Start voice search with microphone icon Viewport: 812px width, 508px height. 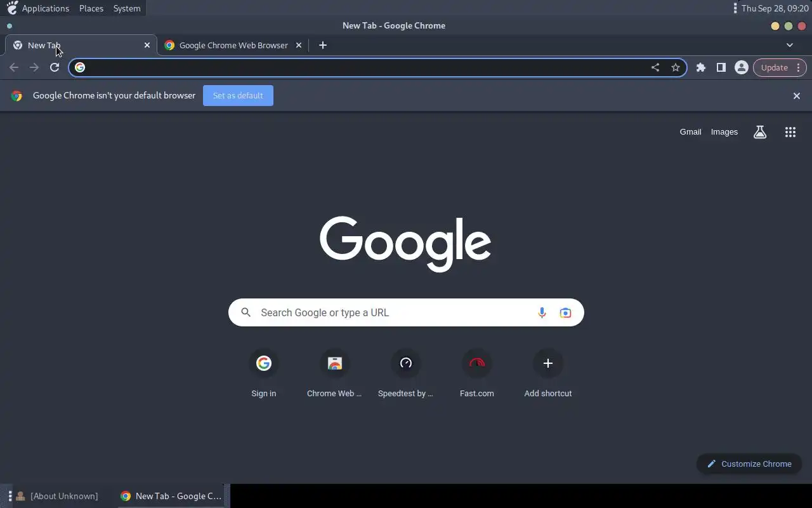542,312
